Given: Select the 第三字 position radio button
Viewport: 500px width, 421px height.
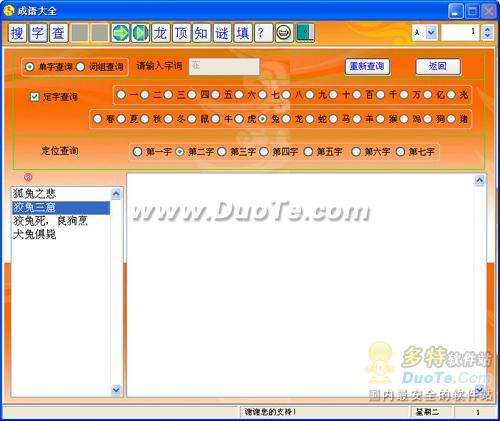Looking at the screenshot, I should (x=222, y=152).
